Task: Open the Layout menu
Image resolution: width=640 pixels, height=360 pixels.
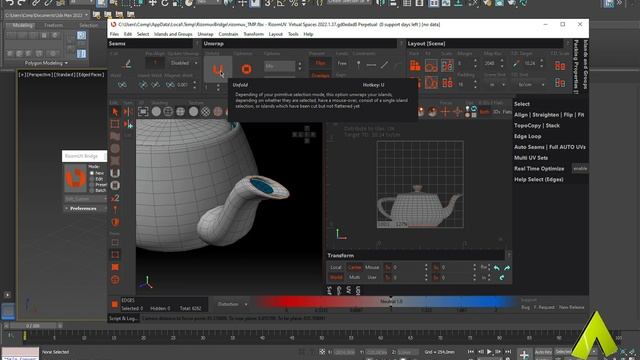Action: [276, 34]
